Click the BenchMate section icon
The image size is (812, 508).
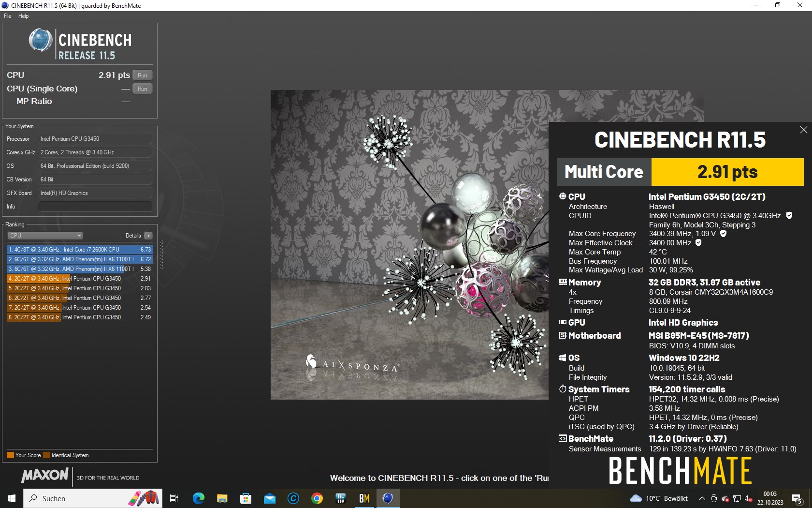(x=563, y=438)
